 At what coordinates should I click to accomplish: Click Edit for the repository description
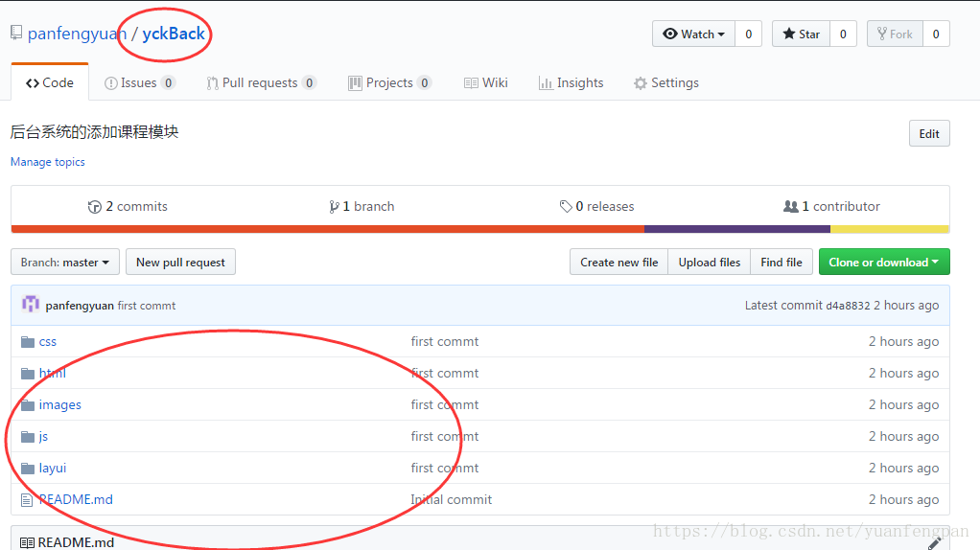929,133
